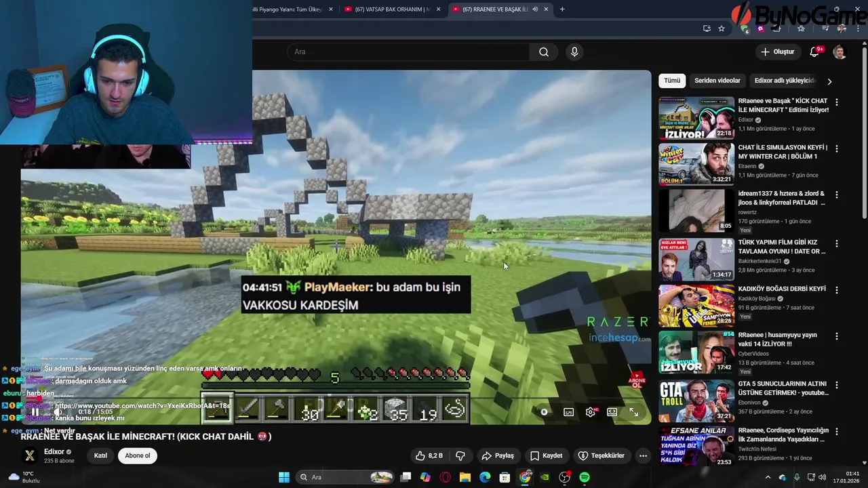Screen dimensions: 868x488
Task: Click the Teşekkürler thanks button
Action: pyautogui.click(x=601, y=455)
